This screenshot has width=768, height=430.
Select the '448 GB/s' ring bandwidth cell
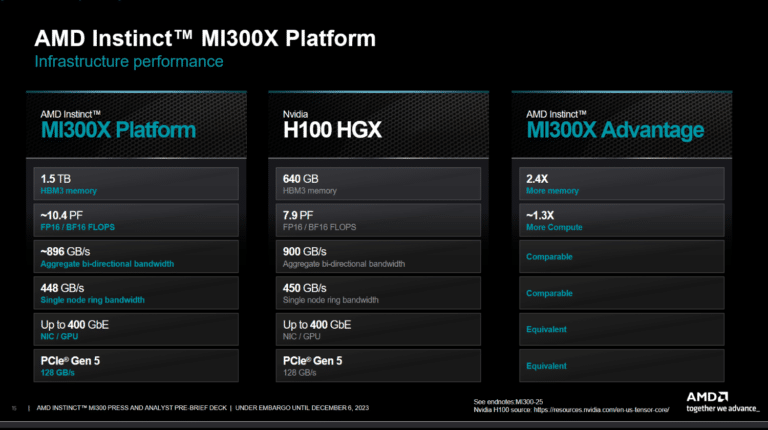(136, 293)
